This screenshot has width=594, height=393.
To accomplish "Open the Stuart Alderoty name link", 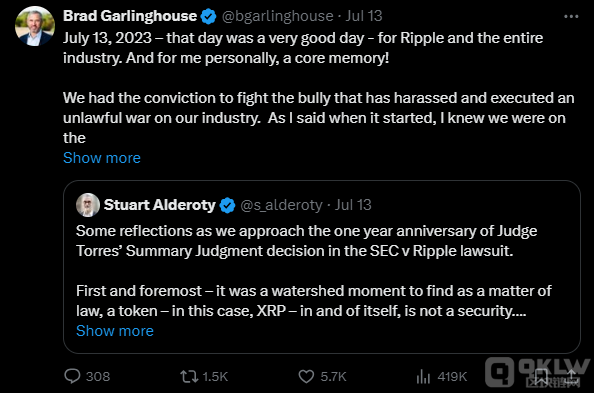I will coord(159,205).
